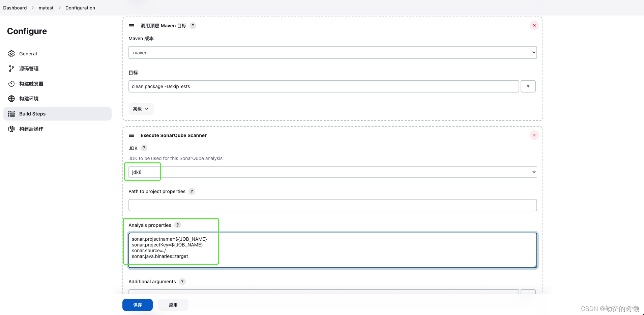Select General in the sidebar
The image size is (644, 315).
(57, 54)
